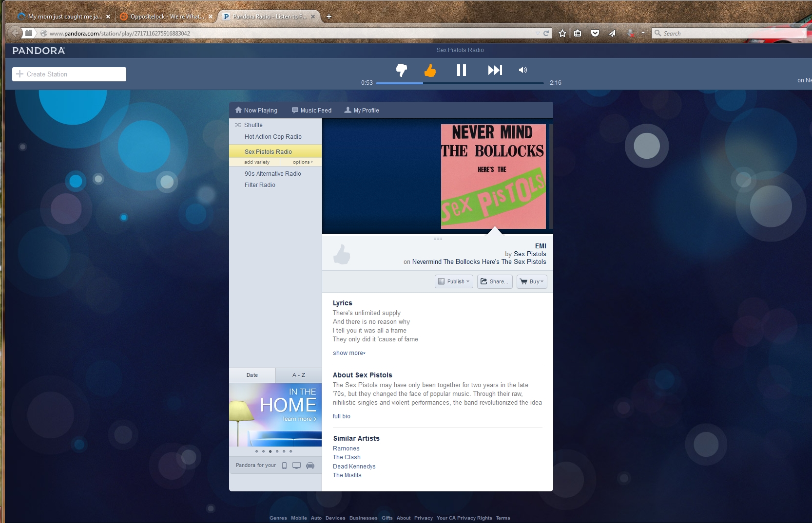Click the drag handle below the album art

pos(438,239)
